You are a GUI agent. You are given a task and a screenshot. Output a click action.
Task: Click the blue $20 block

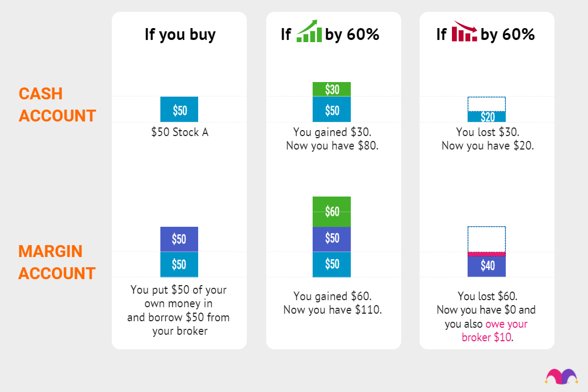coord(486,117)
